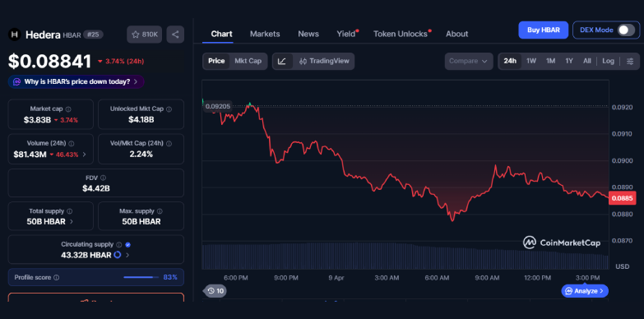Select the line chart icon
The width and height of the screenshot is (644, 319).
pyautogui.click(x=282, y=61)
